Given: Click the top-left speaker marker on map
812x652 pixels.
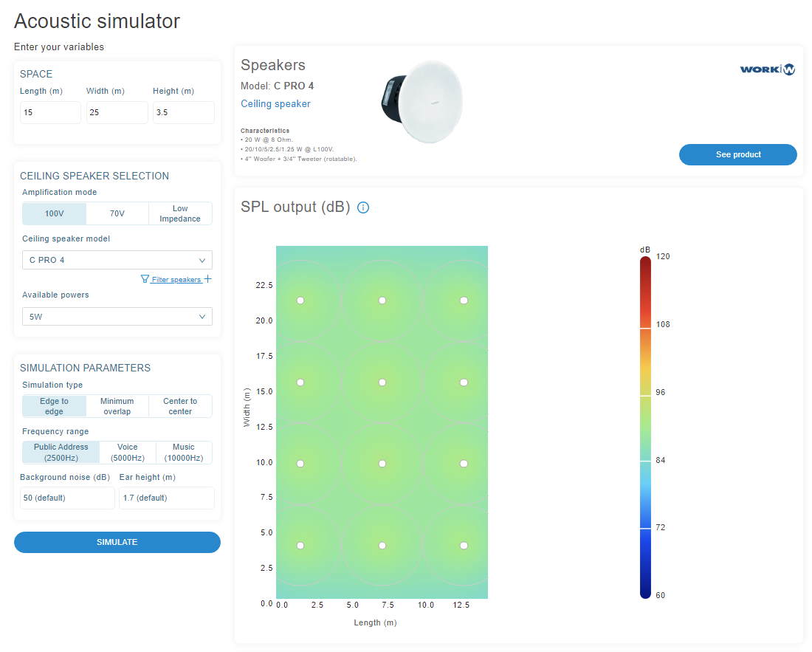Looking at the screenshot, I should point(300,301).
